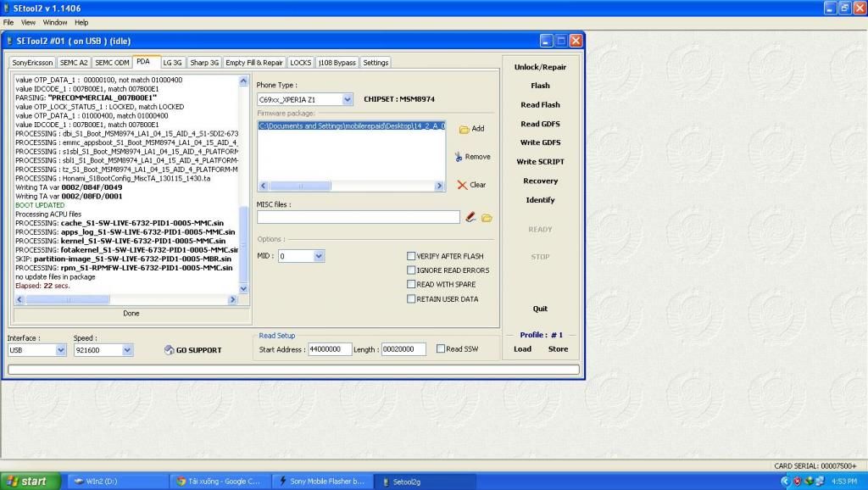The height and width of the screenshot is (490, 868).
Task: Click the Elapsed: 22 secs. log line
Action: tap(42, 287)
